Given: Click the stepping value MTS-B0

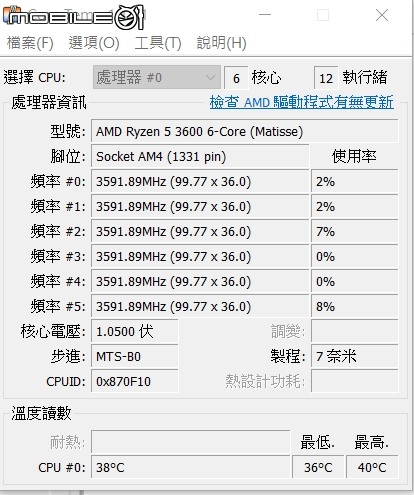Looking at the screenshot, I should pos(135,356).
